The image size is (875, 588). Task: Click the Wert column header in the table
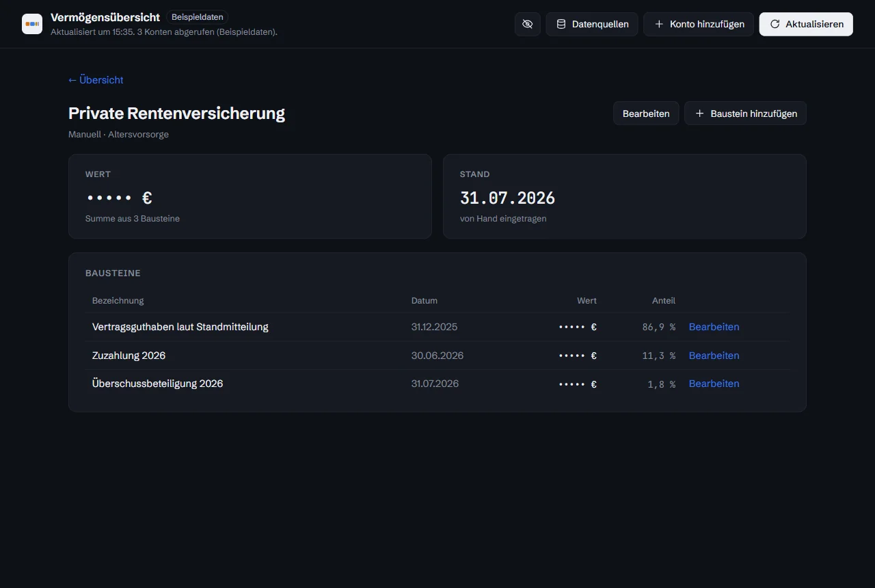click(587, 300)
